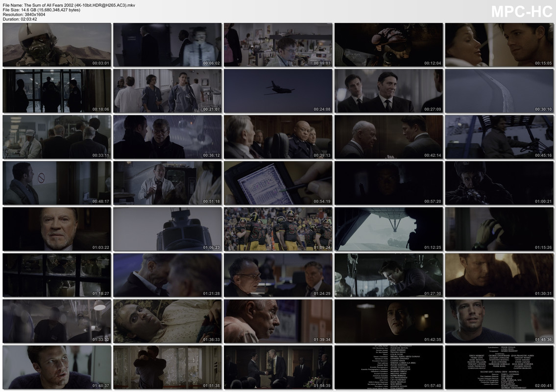Click the Resolution 3840x1604 text

click(24, 15)
